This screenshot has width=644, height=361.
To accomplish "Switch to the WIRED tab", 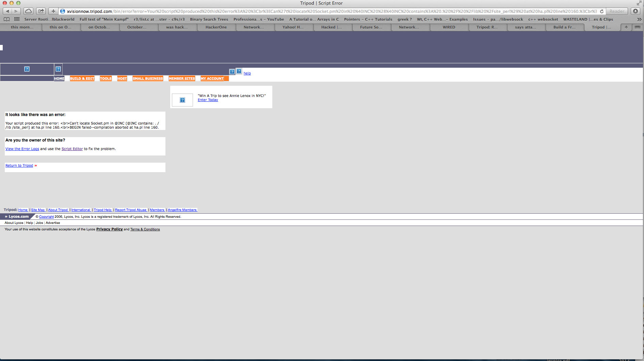I will [x=449, y=27].
